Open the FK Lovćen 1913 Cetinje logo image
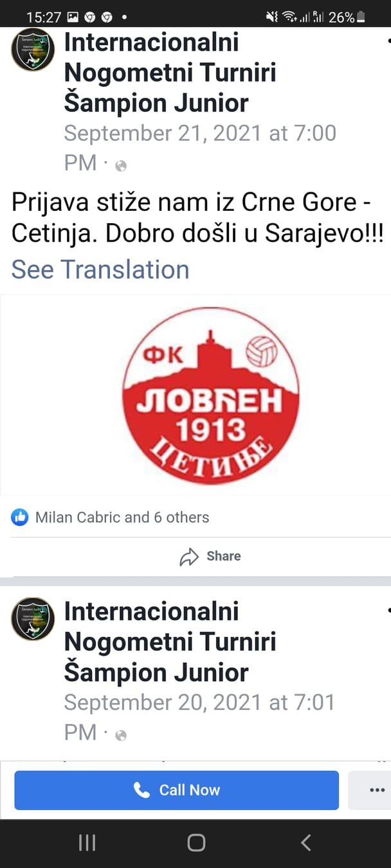 tap(211, 395)
